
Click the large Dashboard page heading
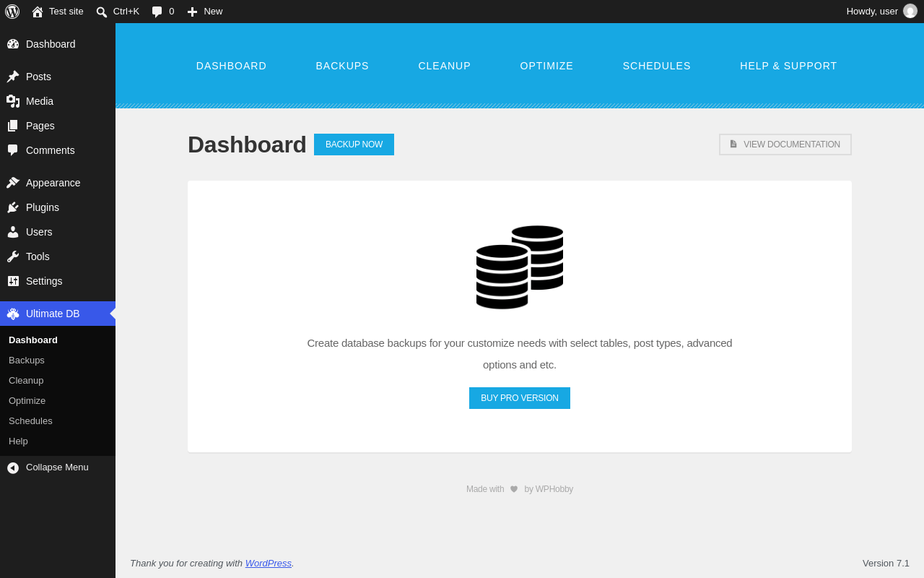247,144
